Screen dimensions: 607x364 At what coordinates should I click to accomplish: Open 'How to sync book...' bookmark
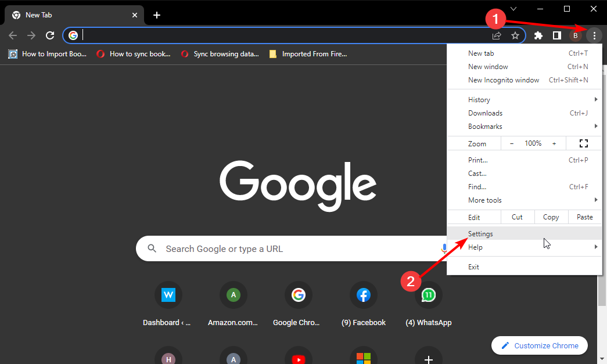coord(134,54)
